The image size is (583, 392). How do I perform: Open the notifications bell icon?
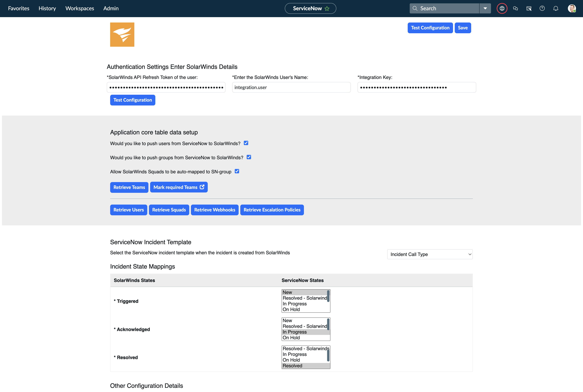[x=555, y=9]
